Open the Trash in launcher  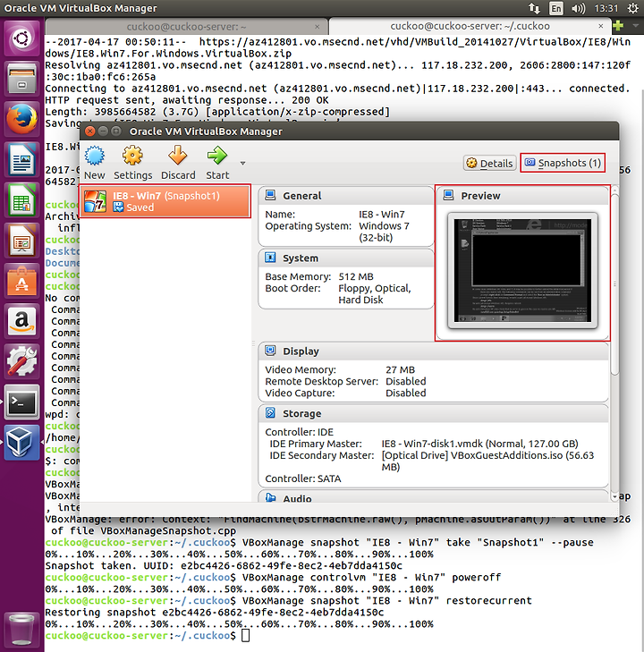pos(21,629)
